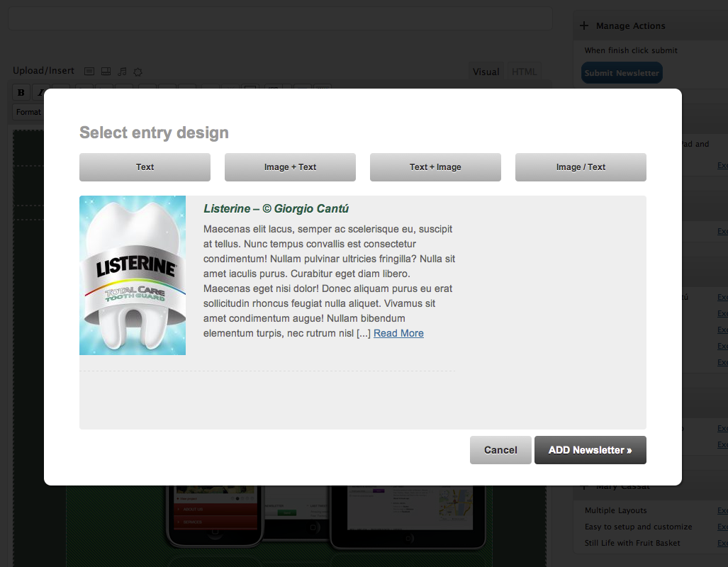This screenshot has height=567, width=728.
Task: Click 'When finish click submit' text
Action: (x=630, y=50)
